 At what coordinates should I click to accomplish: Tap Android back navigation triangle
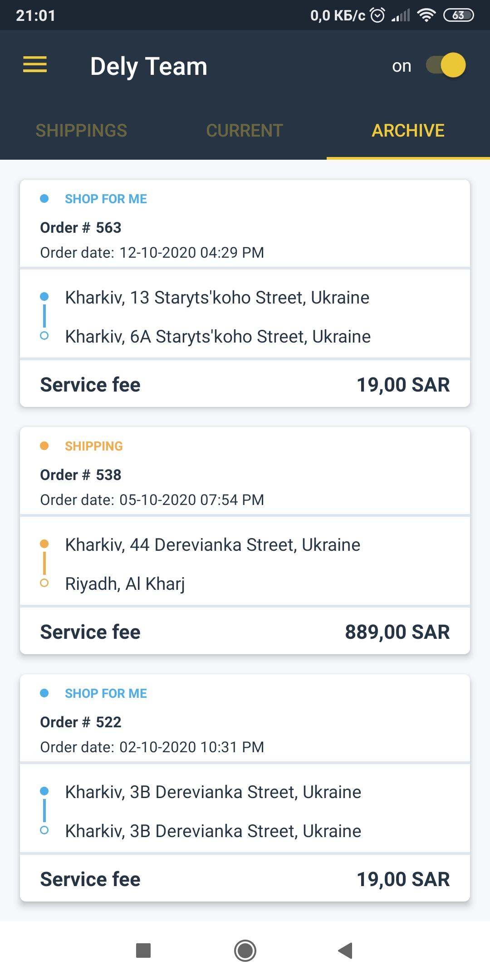click(346, 951)
